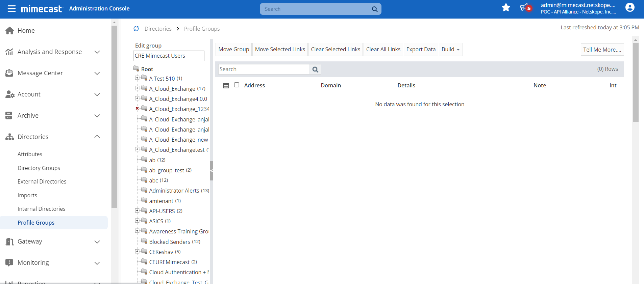
Task: Open the user account avatar menu
Action: click(x=630, y=7)
